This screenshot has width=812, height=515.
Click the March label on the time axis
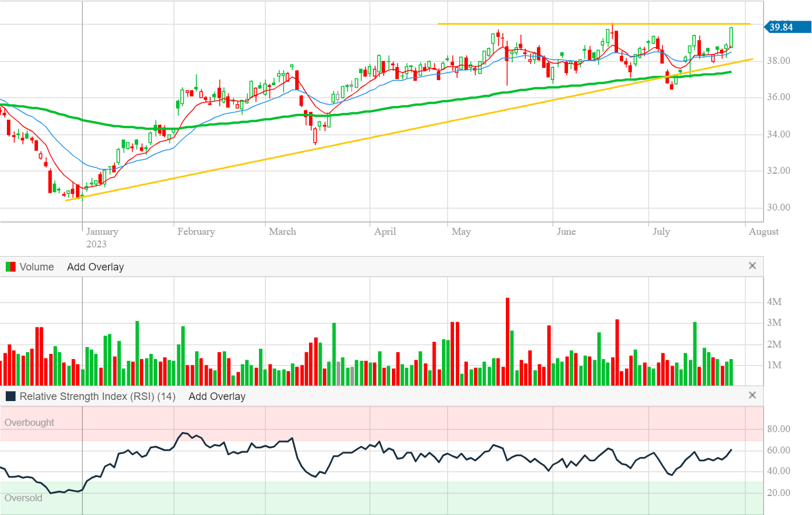(x=282, y=232)
